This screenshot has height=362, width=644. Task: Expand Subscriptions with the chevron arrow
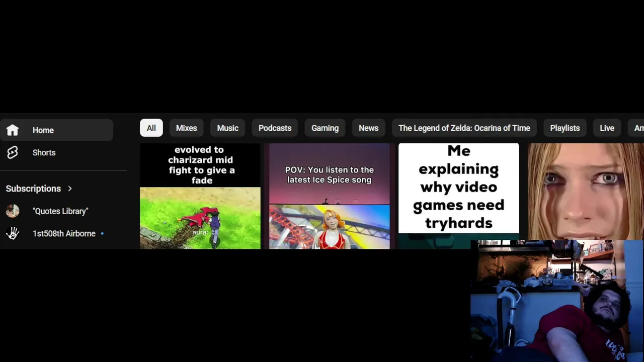pos(70,189)
